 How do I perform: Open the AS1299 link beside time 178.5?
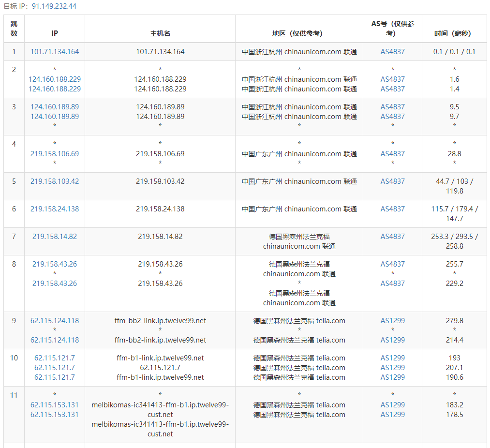click(392, 414)
